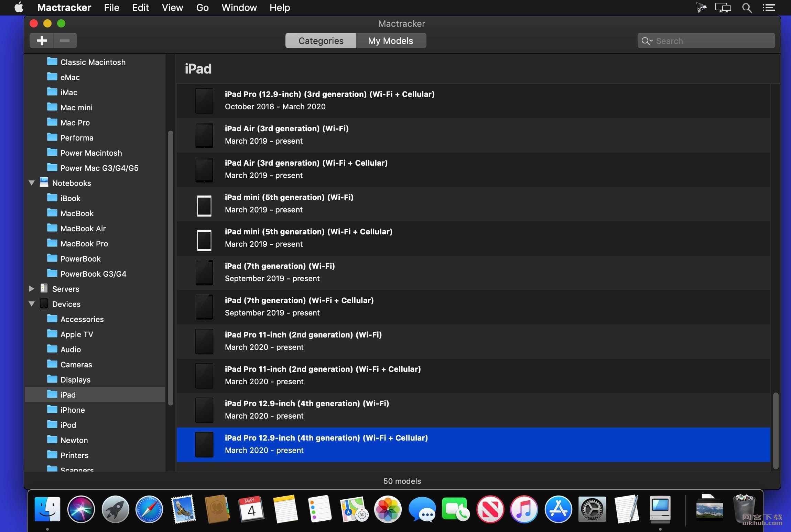Click the model list vertical scrollbar
The width and height of the screenshot is (791, 532).
coord(776,431)
